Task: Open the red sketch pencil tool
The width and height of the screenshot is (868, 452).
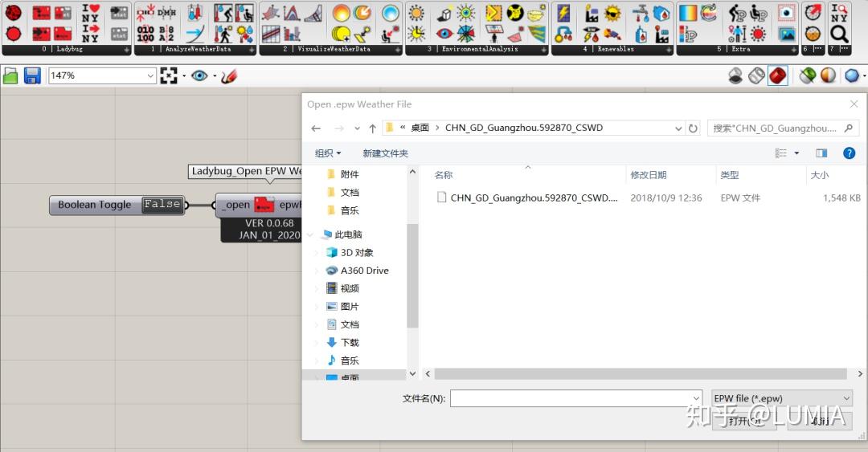Action: (229, 75)
